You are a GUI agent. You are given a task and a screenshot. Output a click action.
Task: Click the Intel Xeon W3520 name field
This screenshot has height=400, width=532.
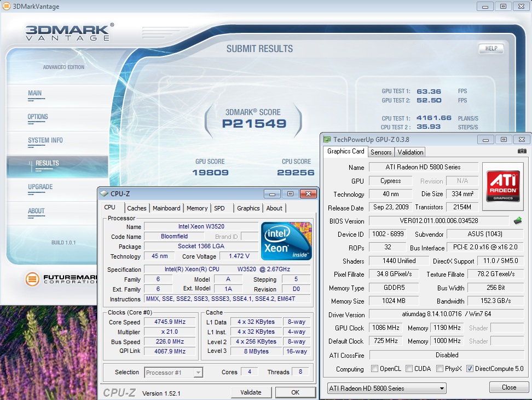tap(201, 226)
